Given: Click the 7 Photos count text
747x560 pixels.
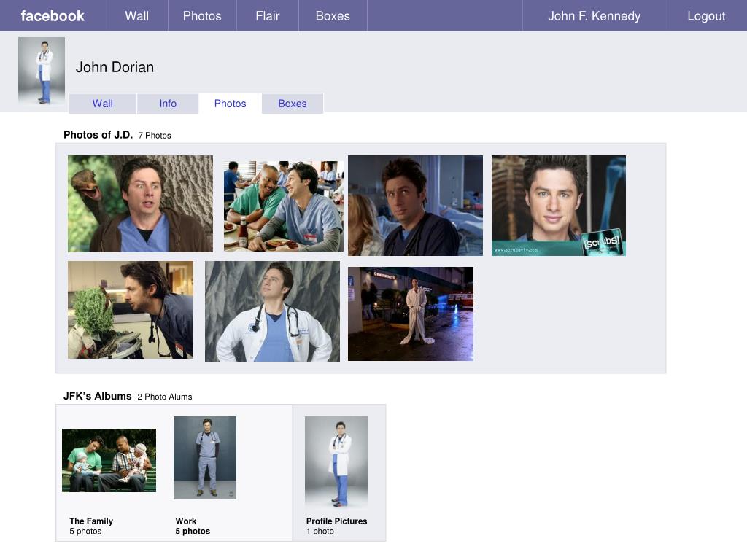Looking at the screenshot, I should 155,136.
